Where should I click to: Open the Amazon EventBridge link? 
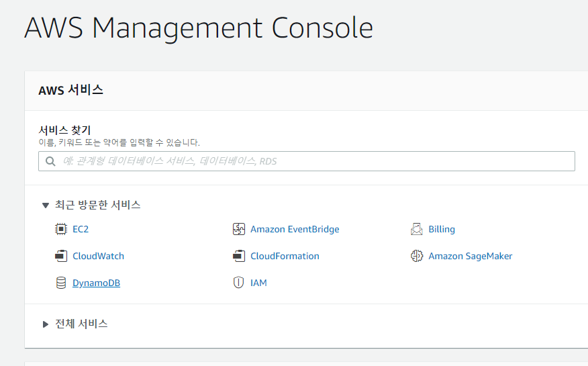click(295, 229)
